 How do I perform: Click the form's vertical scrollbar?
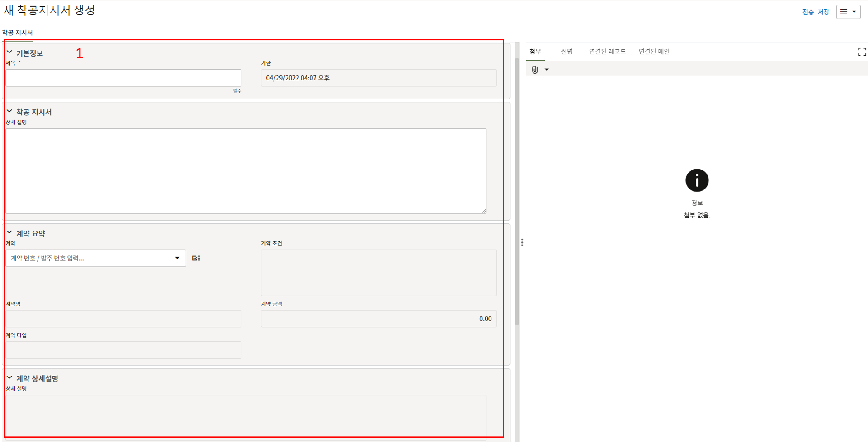tap(517, 190)
